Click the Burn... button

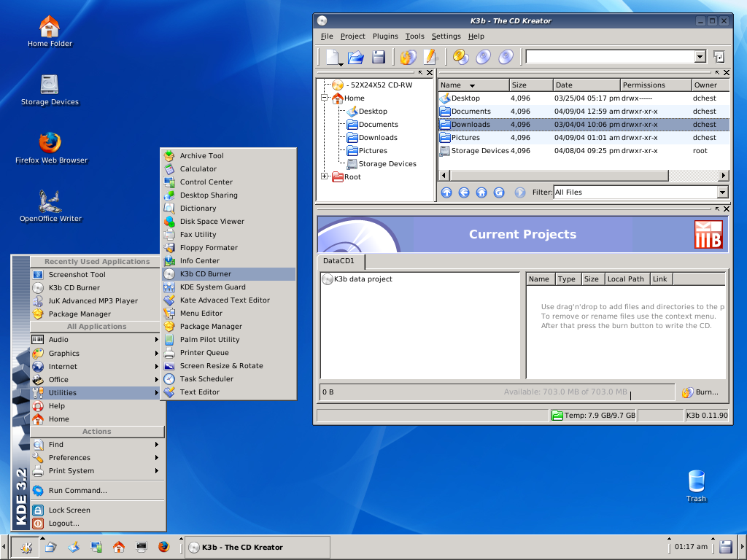pyautogui.click(x=701, y=392)
